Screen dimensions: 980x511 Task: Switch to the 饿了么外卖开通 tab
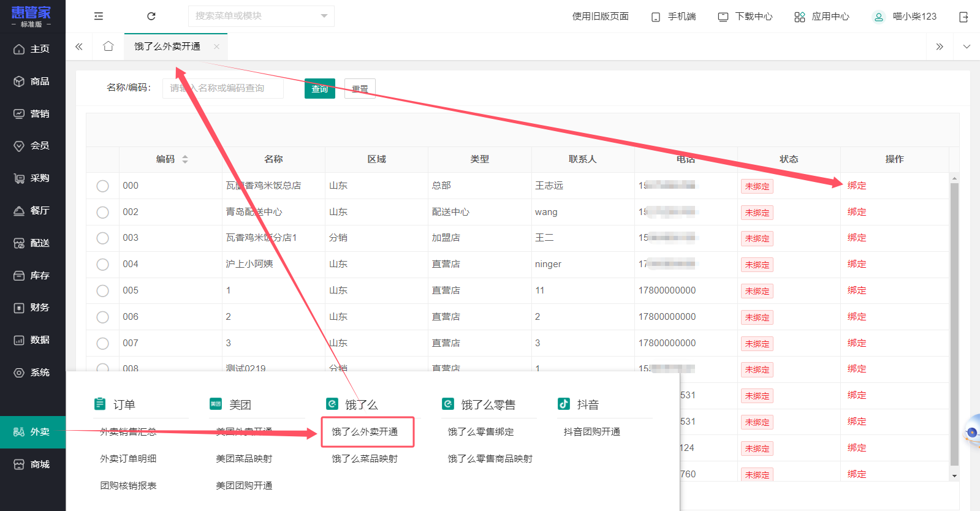point(167,47)
